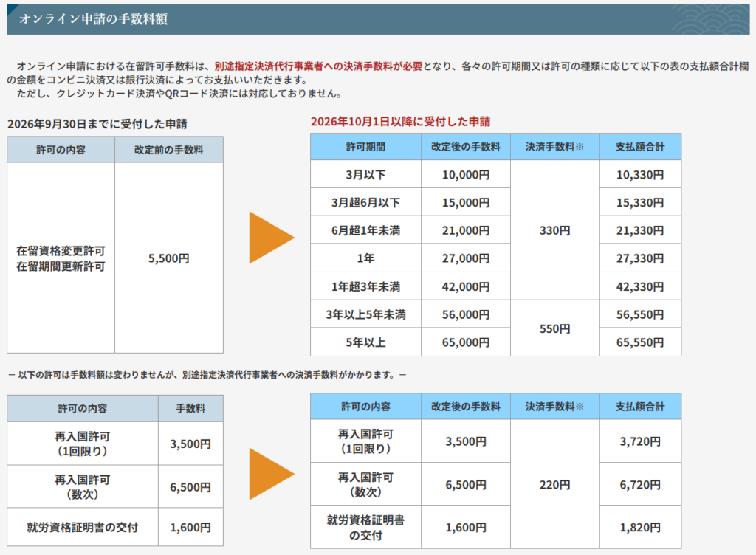
Task: Click the '15,330円' total cell
Action: (x=640, y=202)
